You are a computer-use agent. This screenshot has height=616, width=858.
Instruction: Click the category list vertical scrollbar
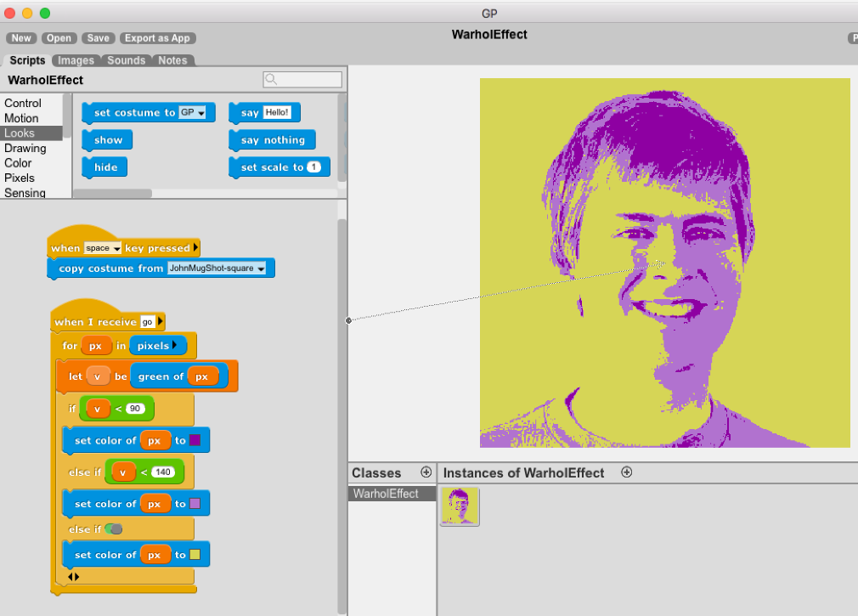pos(67,116)
